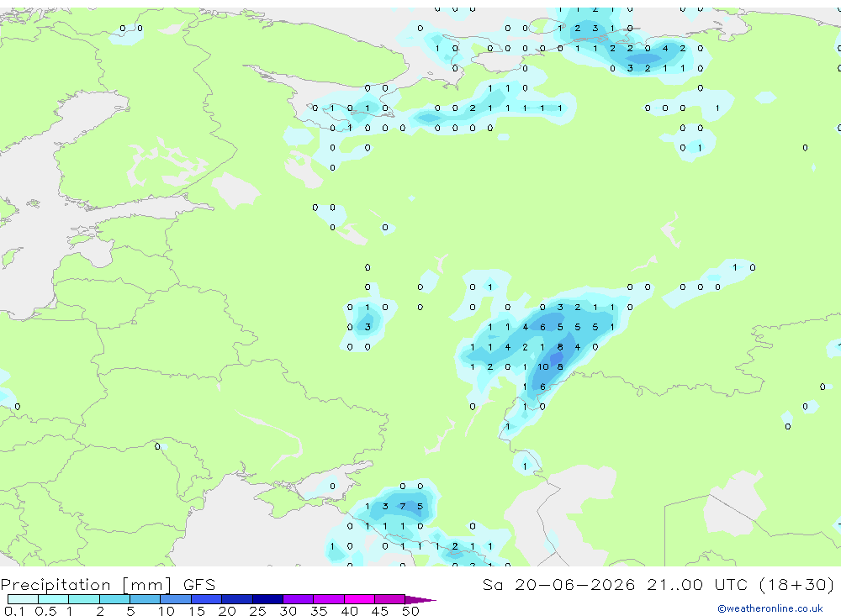Click the "35" legend scale label
Viewport: 841px width, 616px height.
click(319, 611)
